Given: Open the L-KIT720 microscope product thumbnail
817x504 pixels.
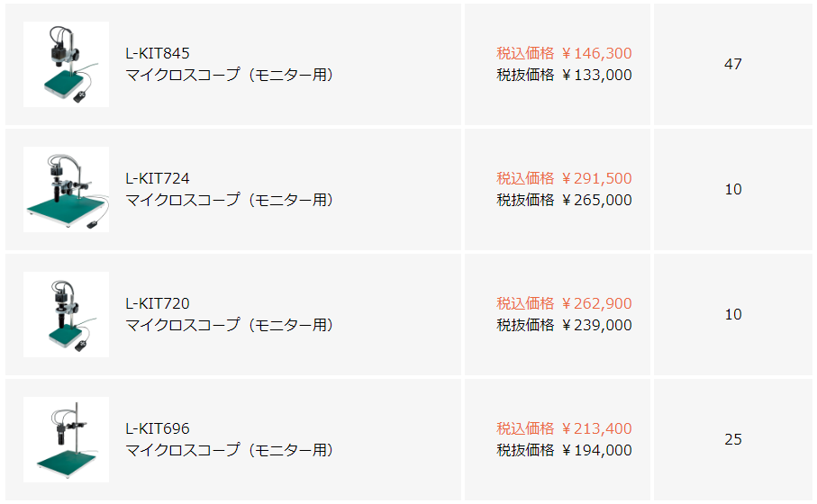Looking at the screenshot, I should tap(66, 315).
